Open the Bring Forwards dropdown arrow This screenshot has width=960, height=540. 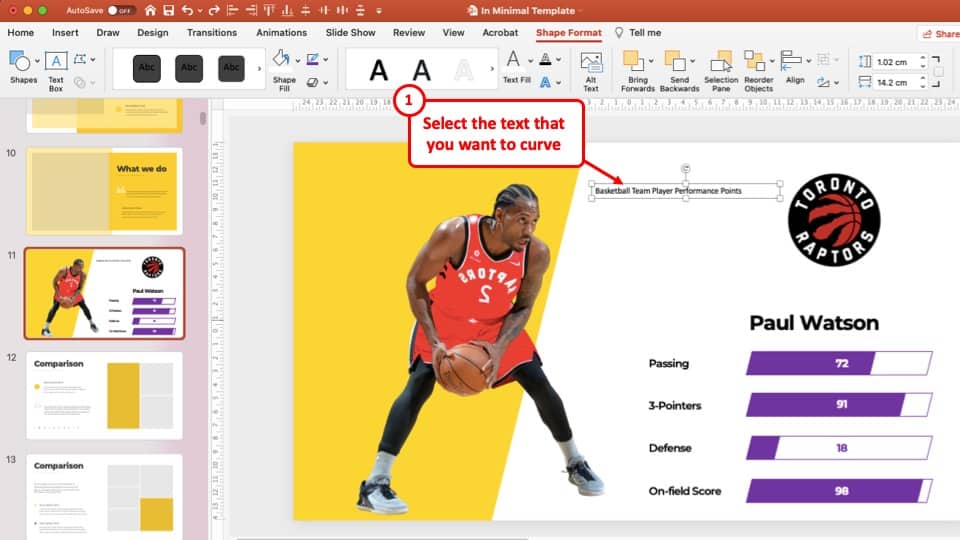pos(651,61)
